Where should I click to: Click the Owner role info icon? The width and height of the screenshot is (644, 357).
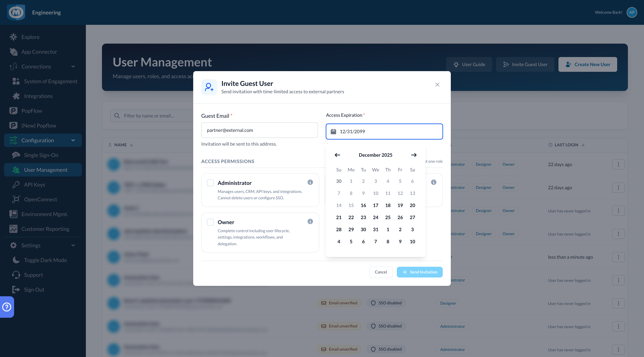pos(310,221)
